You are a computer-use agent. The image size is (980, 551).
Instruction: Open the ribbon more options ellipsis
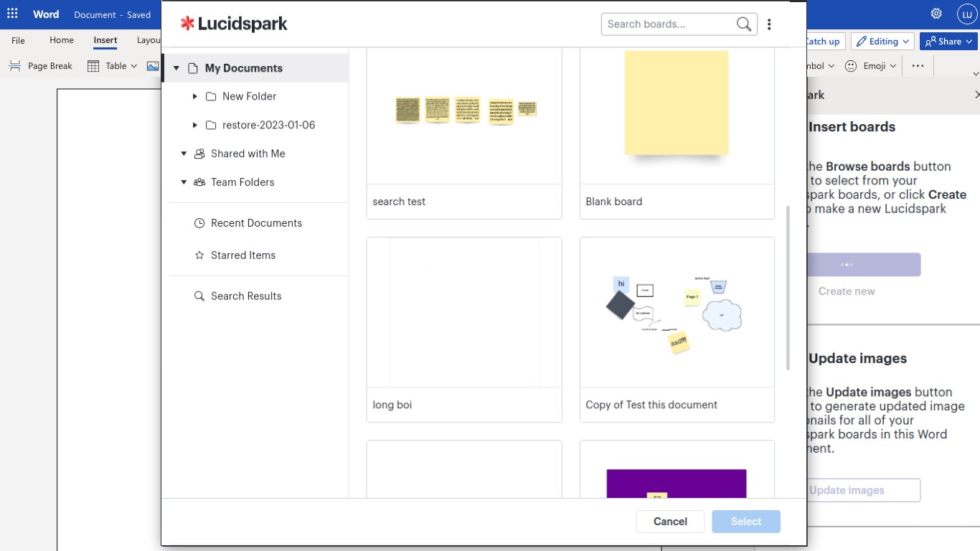click(918, 66)
